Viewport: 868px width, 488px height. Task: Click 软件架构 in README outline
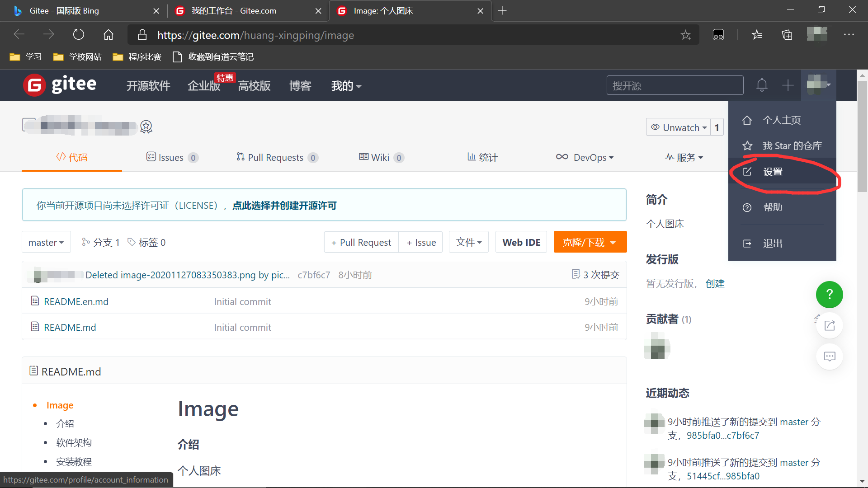(x=74, y=443)
